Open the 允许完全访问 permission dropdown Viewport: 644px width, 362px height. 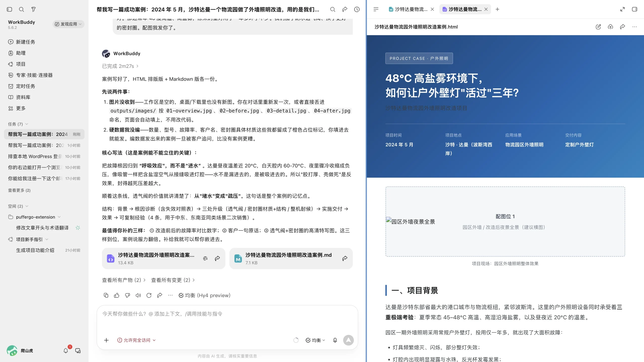click(137, 340)
